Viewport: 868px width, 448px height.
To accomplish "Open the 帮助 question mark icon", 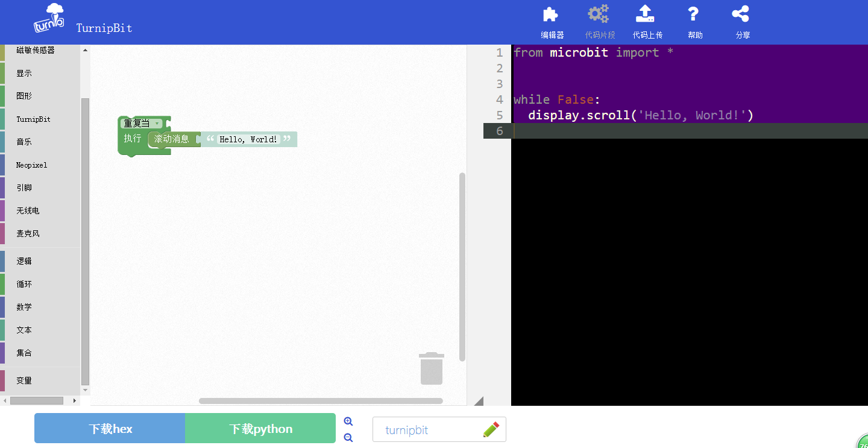I will click(694, 14).
